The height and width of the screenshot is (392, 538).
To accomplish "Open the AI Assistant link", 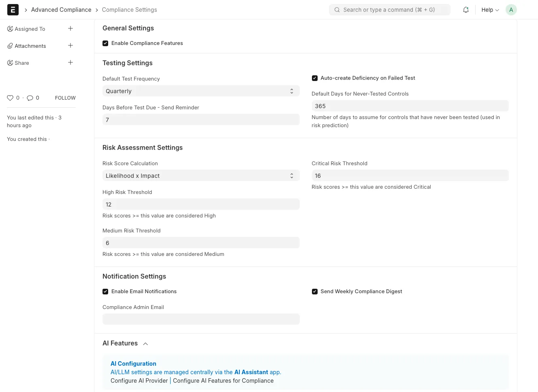I will [251, 372].
